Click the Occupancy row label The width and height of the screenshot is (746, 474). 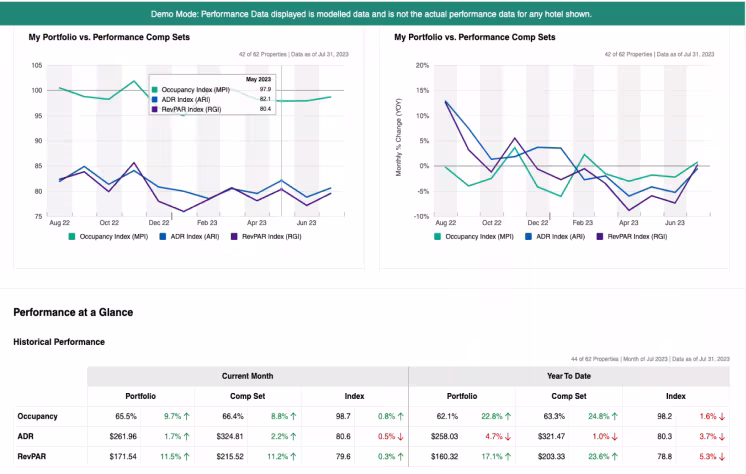click(x=38, y=416)
